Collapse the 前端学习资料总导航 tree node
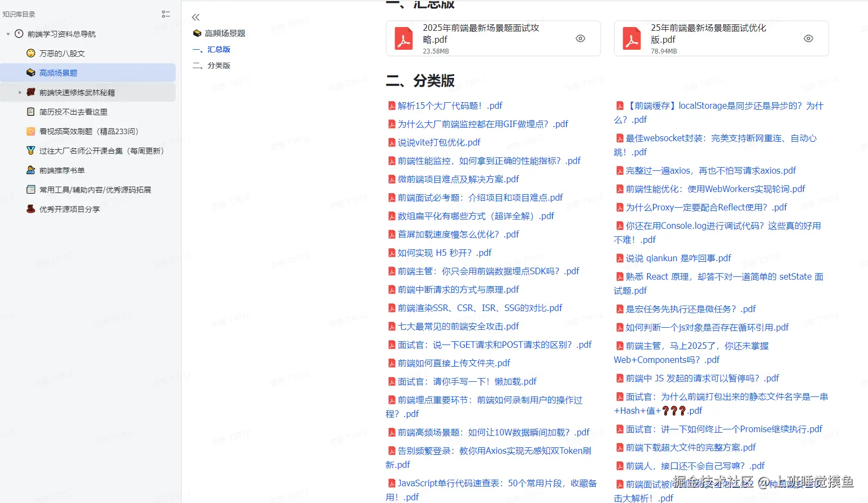Viewport: 868px width, 503px height. pyautogui.click(x=8, y=34)
